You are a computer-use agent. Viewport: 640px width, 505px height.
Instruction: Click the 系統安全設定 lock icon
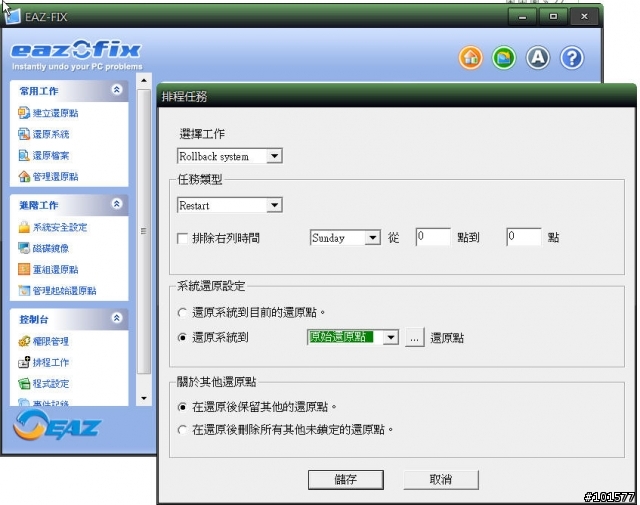[24, 227]
